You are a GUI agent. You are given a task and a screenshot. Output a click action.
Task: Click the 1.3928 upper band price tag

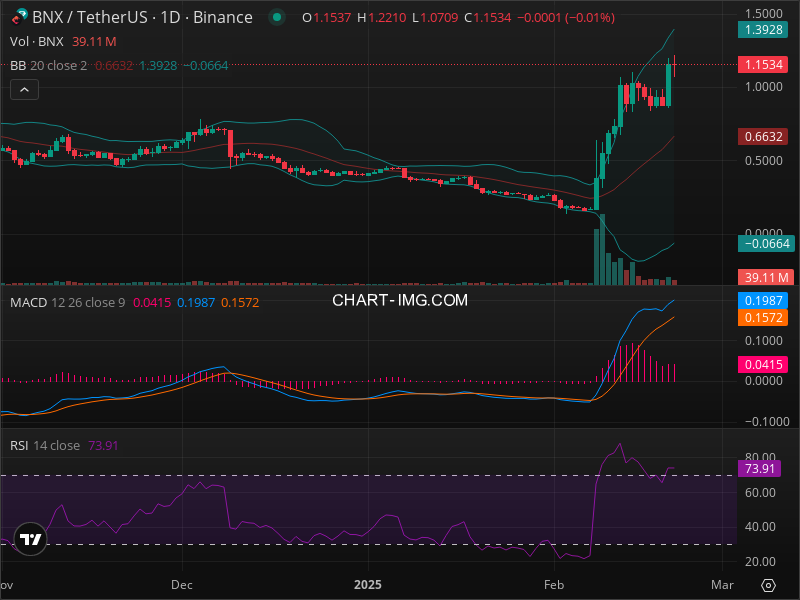763,30
